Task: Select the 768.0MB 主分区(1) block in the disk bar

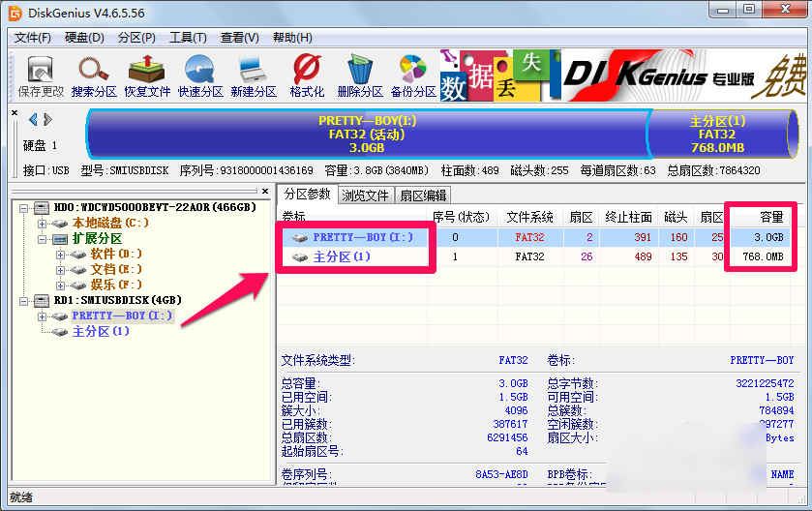Action: coord(716,135)
